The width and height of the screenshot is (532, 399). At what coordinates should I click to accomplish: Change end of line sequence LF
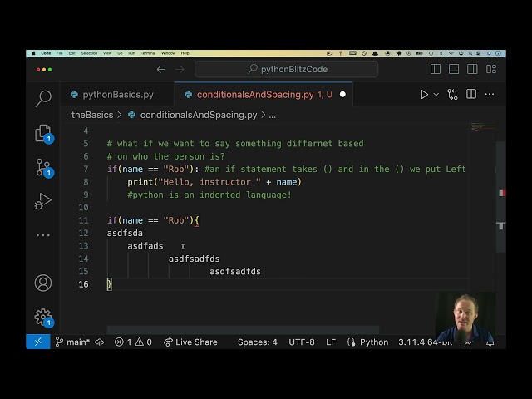331,342
